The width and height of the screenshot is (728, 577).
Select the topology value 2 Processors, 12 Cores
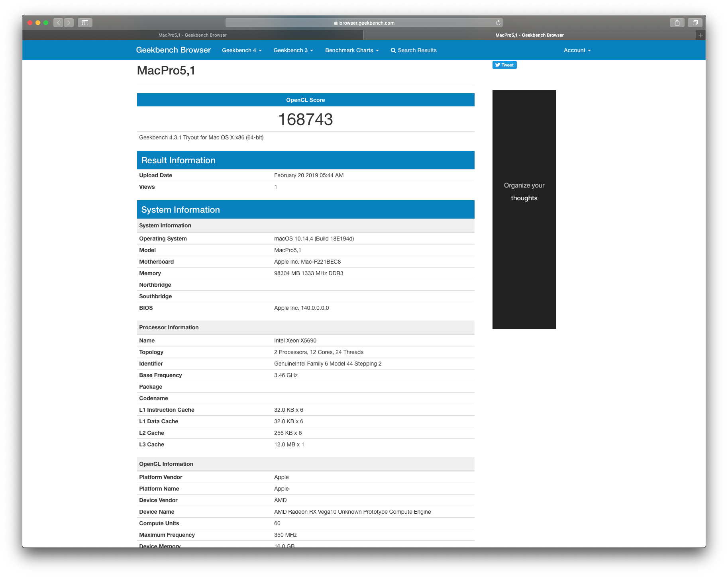319,352
